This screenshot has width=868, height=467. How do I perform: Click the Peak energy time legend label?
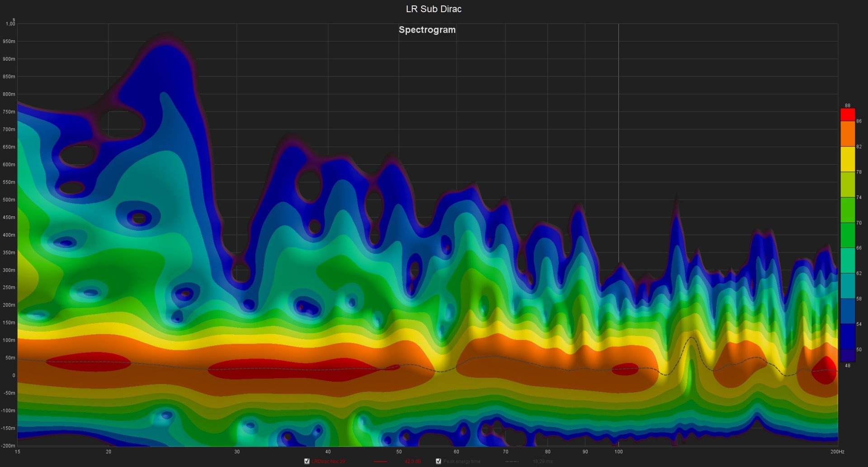pyautogui.click(x=462, y=461)
